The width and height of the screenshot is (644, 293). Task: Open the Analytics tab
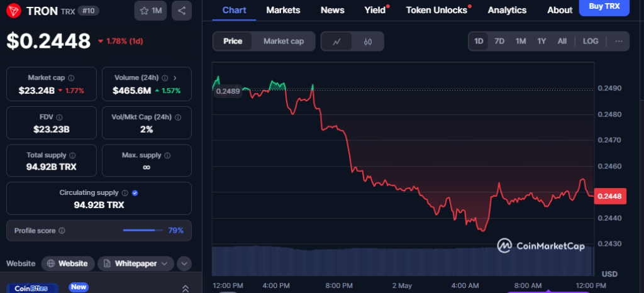(507, 10)
